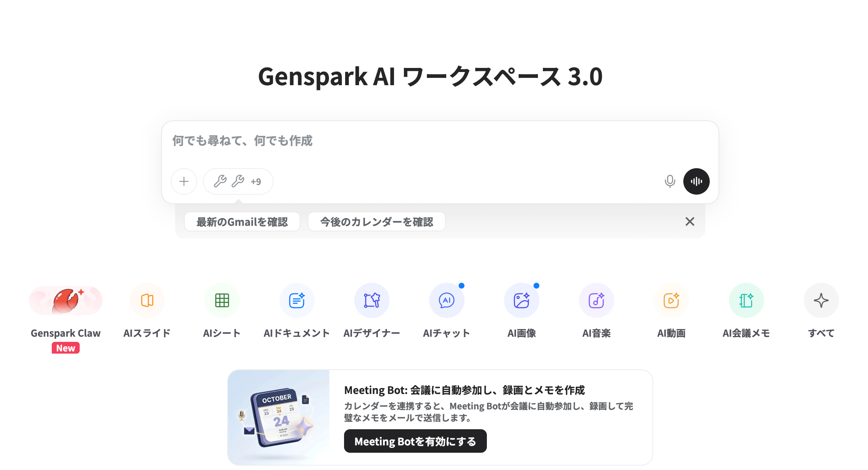
Task: Open the AIデザイナー designer tool
Action: (x=372, y=300)
